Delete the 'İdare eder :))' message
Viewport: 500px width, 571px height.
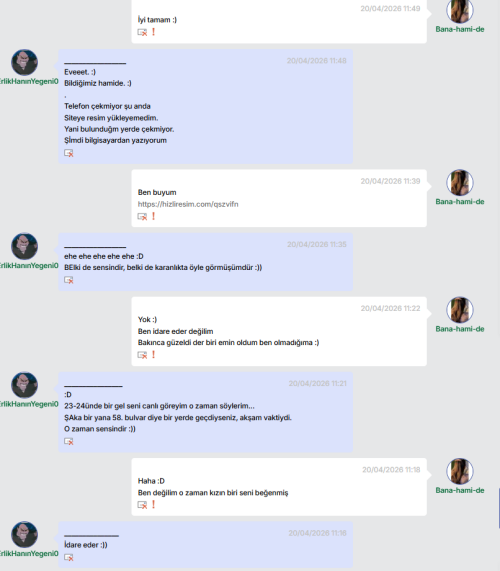coord(69,558)
